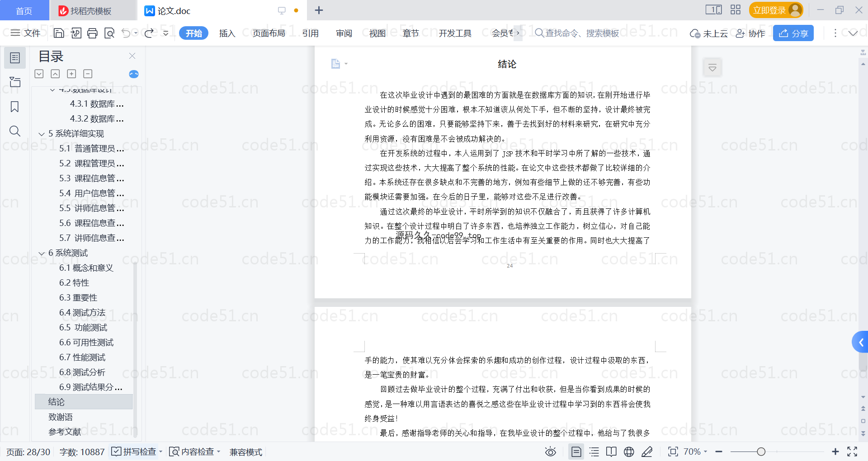This screenshot has width=868, height=461.
Task: Select 致谢语 in outline
Action: coord(61,417)
